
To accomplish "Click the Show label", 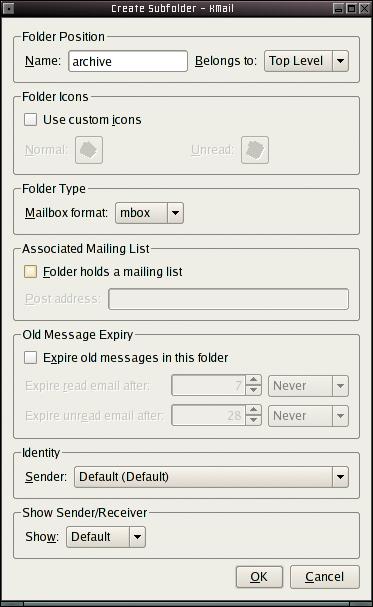I will tap(42, 537).
